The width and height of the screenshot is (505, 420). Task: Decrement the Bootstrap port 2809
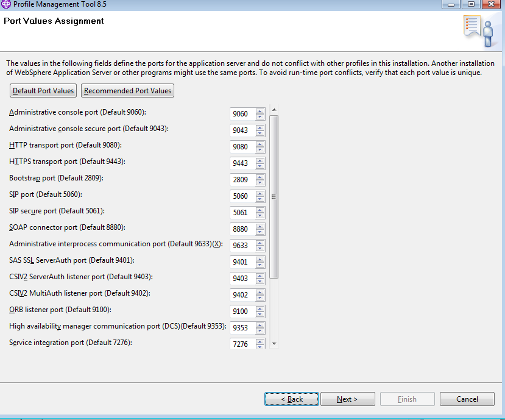pyautogui.click(x=260, y=182)
